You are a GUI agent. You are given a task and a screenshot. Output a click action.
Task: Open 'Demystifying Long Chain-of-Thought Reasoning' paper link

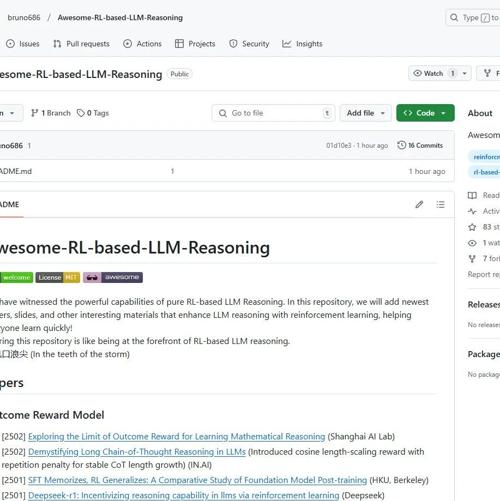[137, 452]
